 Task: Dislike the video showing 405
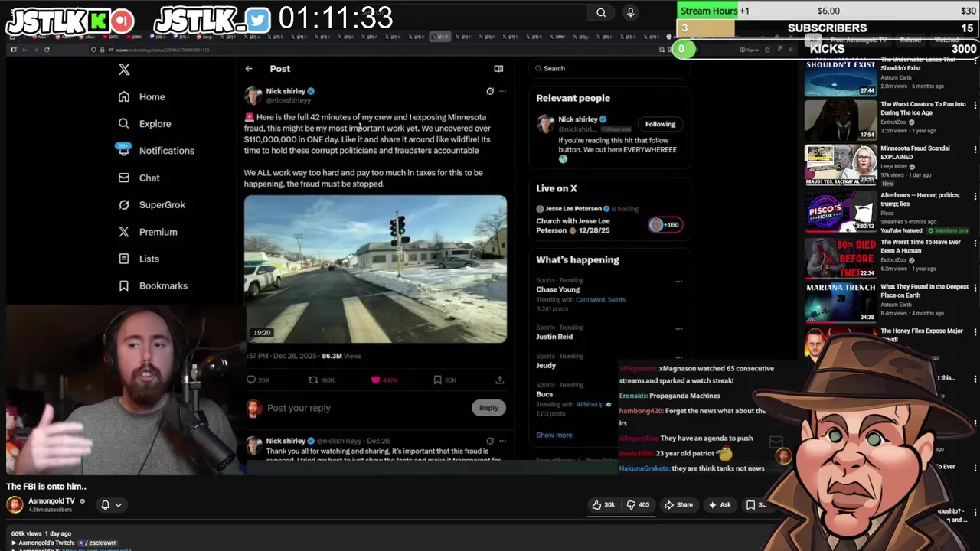pos(639,504)
